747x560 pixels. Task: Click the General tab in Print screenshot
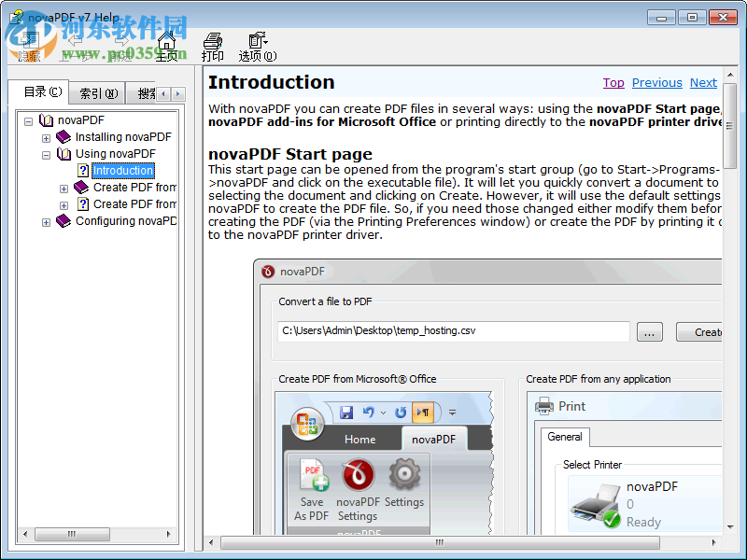point(565,437)
